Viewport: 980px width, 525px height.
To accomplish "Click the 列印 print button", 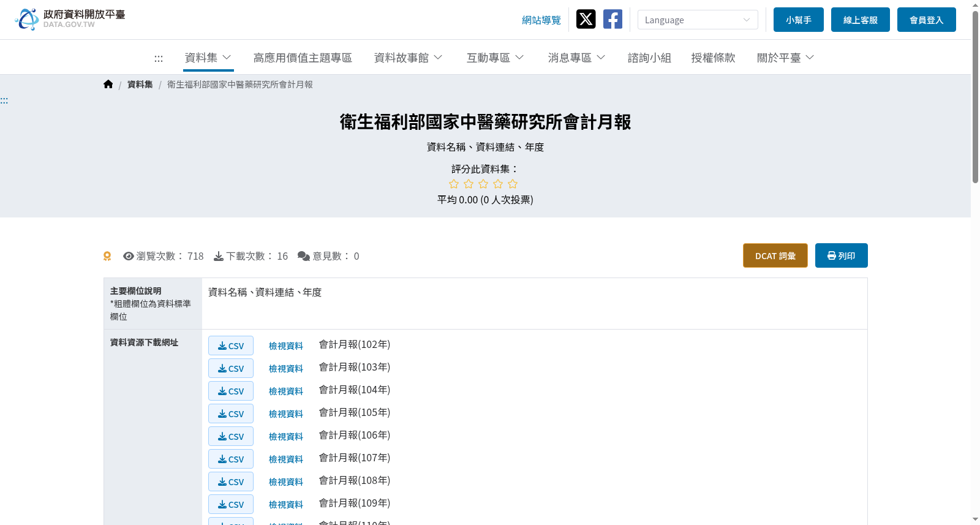I will click(x=842, y=255).
